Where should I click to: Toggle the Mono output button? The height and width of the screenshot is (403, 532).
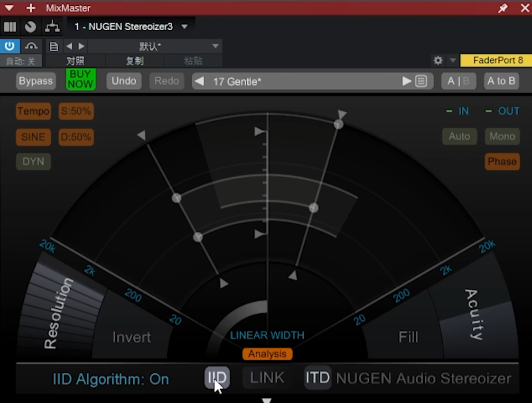pos(502,136)
